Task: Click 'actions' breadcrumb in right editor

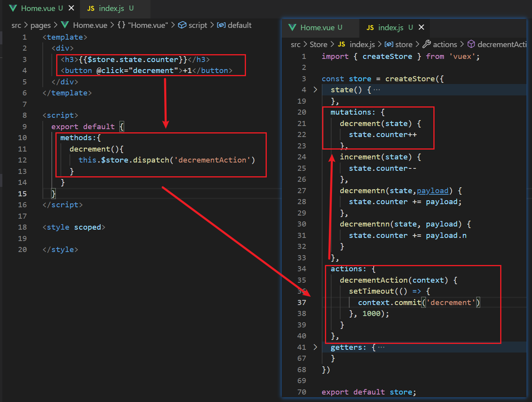Action: coord(445,44)
